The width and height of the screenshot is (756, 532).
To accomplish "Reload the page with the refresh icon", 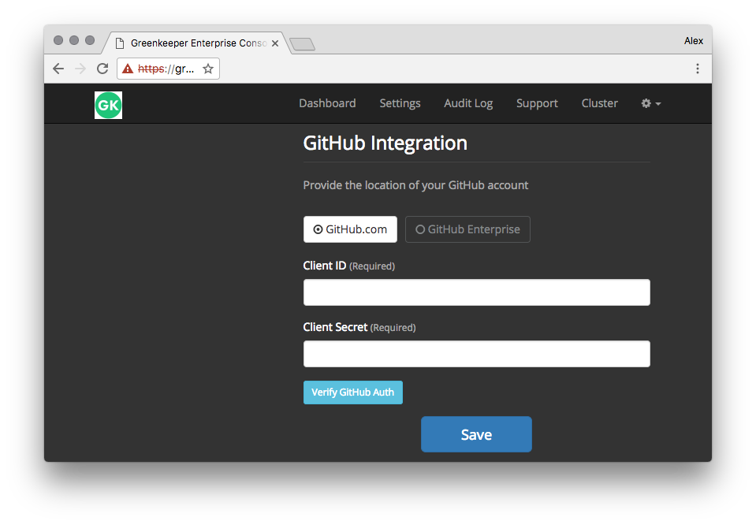I will pos(102,69).
